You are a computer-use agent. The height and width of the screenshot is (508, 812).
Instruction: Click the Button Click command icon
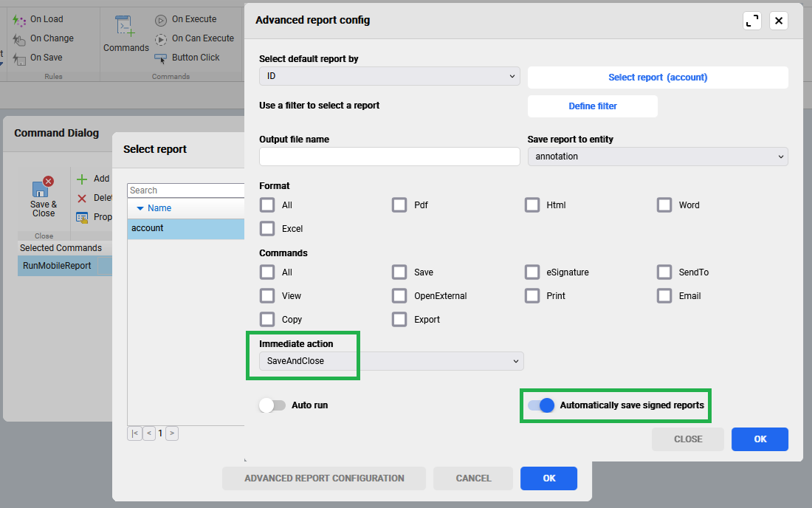(x=161, y=58)
